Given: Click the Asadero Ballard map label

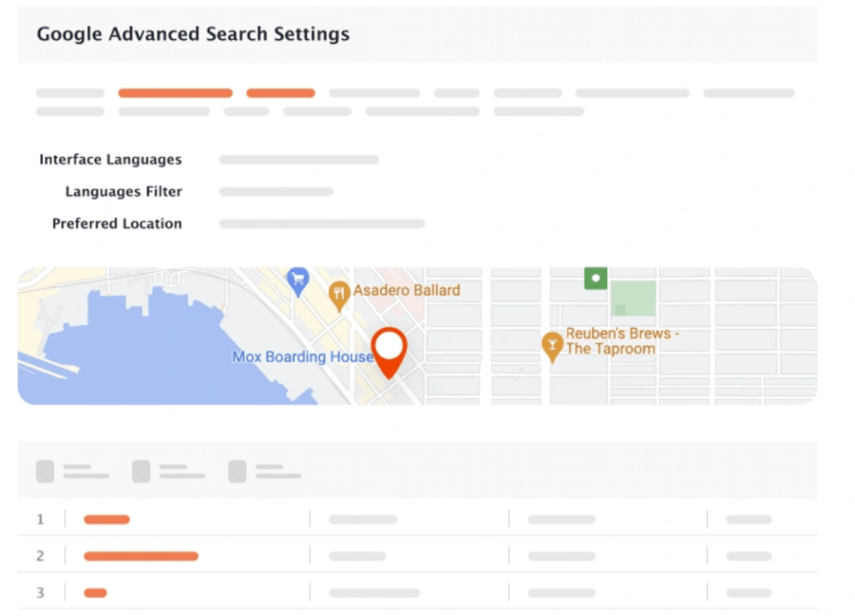Looking at the screenshot, I should point(407,290).
